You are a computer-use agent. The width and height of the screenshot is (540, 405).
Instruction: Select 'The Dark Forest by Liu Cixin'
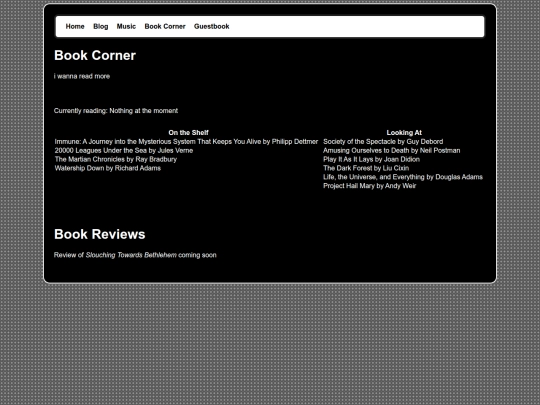point(366,168)
